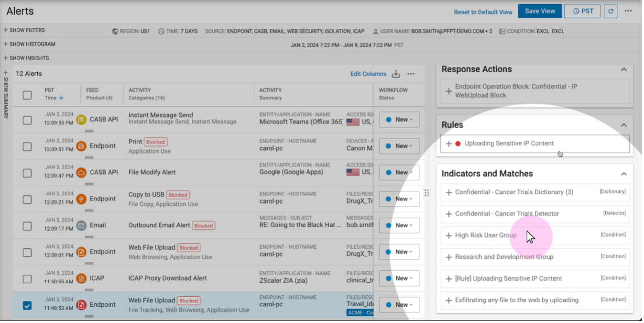Click CASB API cloud icon in File Modify Alert row
Image resolution: width=644 pixels, height=323 pixels.
tap(81, 172)
